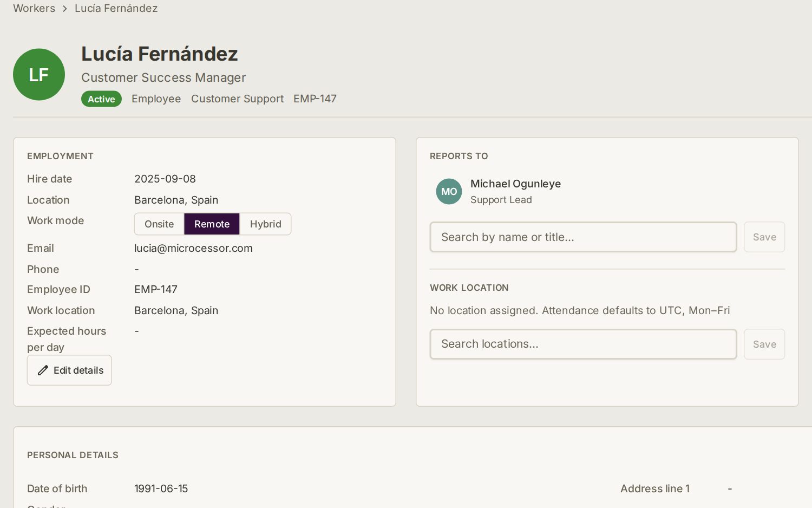Click the Address line 1 label
This screenshot has width=812, height=508.
point(655,489)
